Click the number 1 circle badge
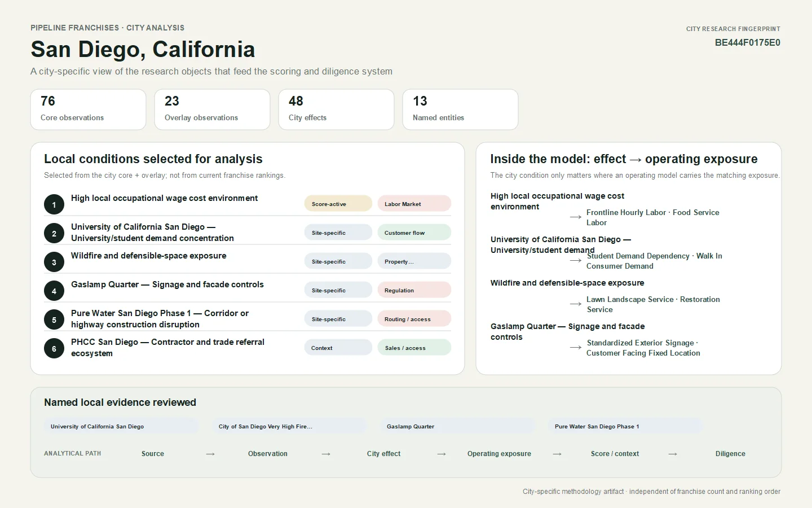812x508 pixels. (54, 204)
